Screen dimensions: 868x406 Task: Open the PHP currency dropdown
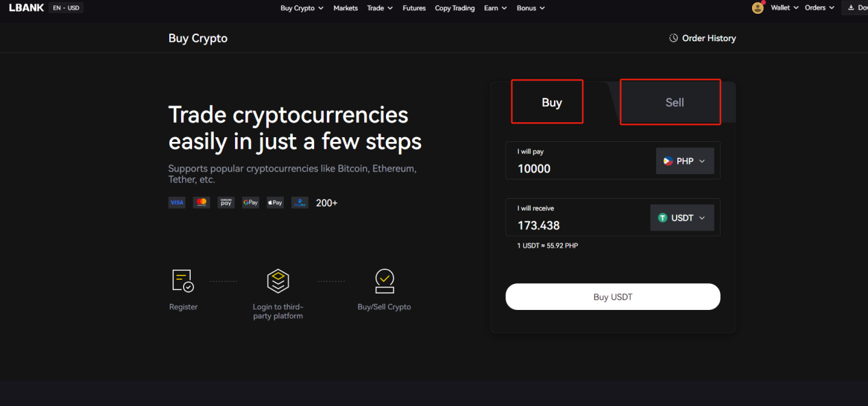tap(685, 161)
